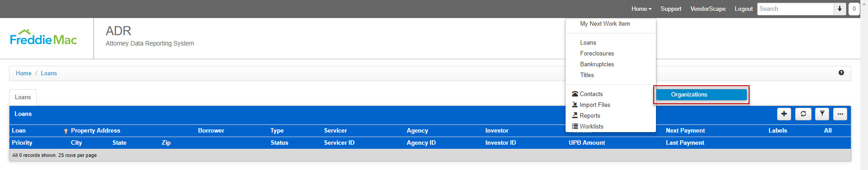Click the Home breadcrumb link
This screenshot has width=868, height=170.
24,73
